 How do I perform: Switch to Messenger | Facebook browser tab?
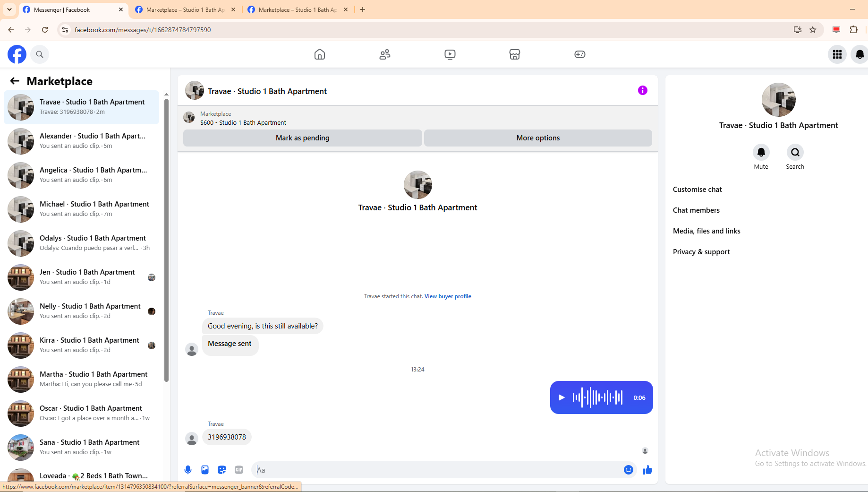73,9
